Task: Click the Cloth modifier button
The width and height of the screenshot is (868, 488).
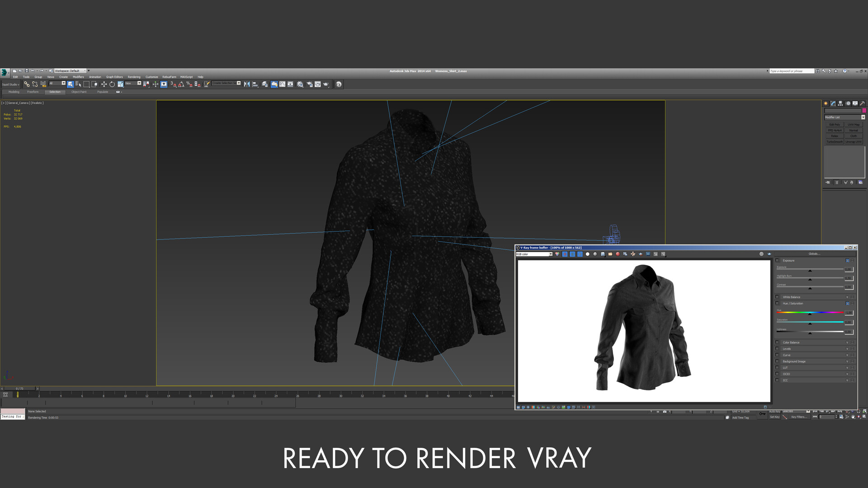Action: tap(854, 136)
